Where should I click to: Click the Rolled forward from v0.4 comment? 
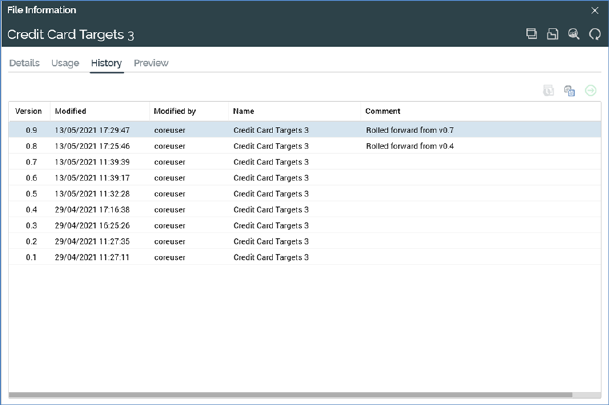click(410, 146)
